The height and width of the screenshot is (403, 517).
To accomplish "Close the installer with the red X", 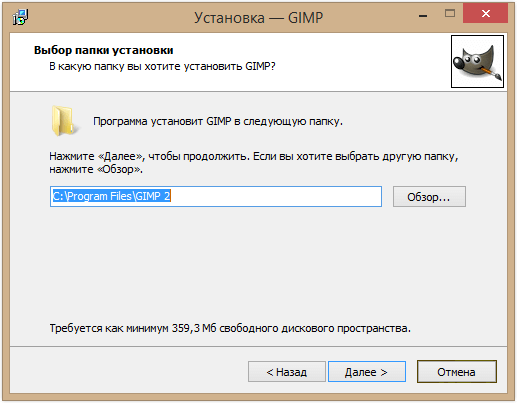I will coord(485,13).
